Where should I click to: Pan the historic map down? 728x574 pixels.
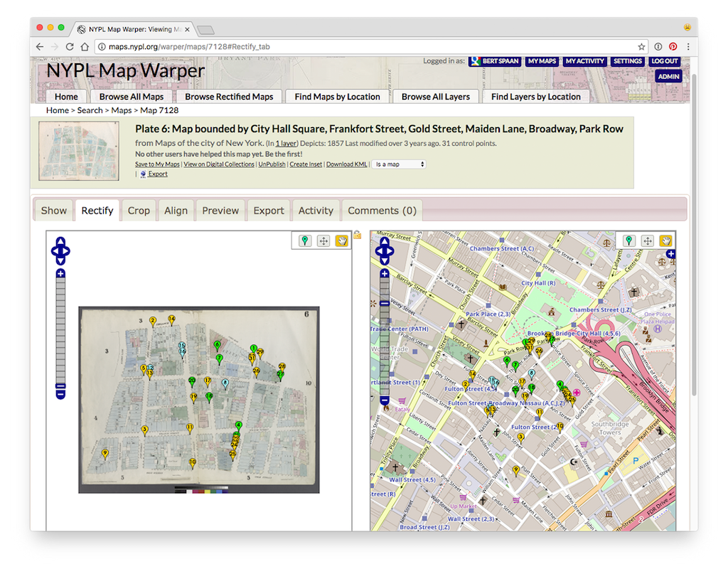pyautogui.click(x=60, y=261)
